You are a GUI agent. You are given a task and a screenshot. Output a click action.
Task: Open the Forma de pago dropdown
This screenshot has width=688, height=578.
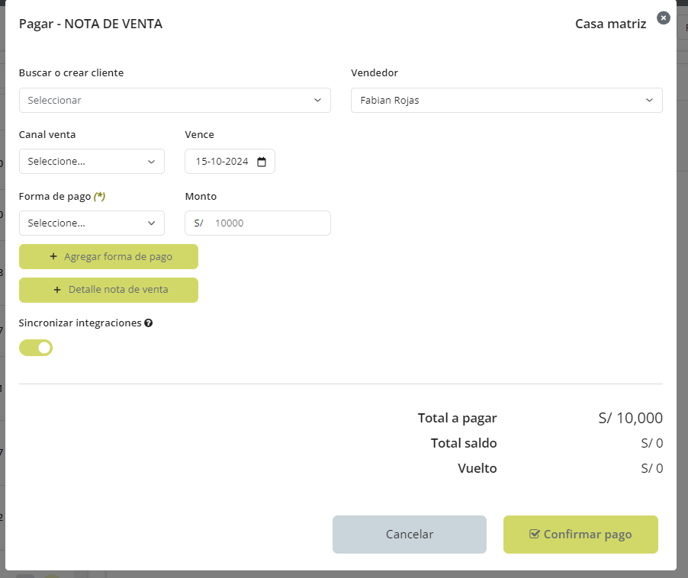pos(92,223)
